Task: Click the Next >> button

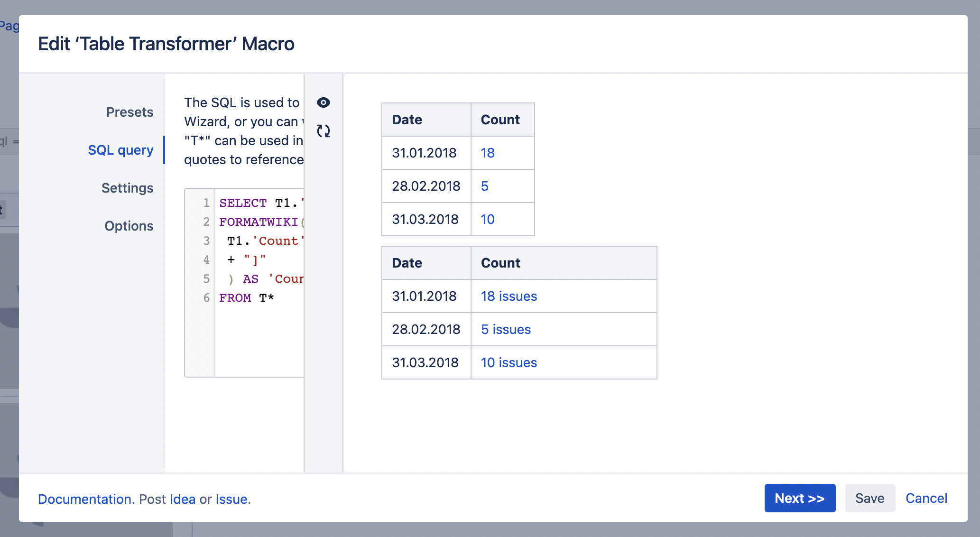Action: tap(800, 498)
